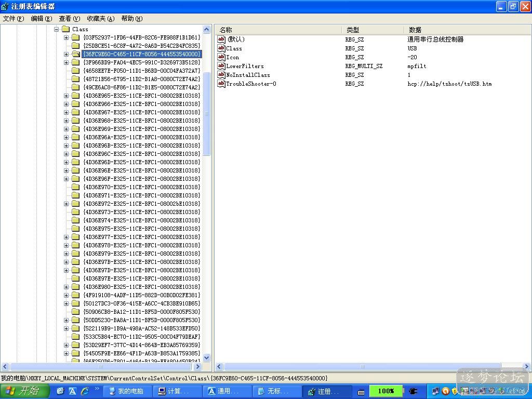Launch Internet Explorer from quick launch

[x=85, y=391]
